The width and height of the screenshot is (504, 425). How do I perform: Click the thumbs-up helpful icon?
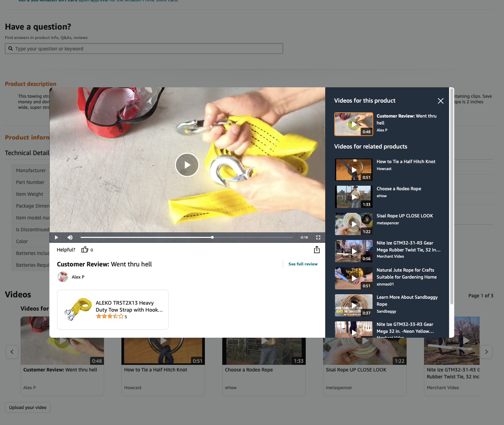tap(85, 250)
